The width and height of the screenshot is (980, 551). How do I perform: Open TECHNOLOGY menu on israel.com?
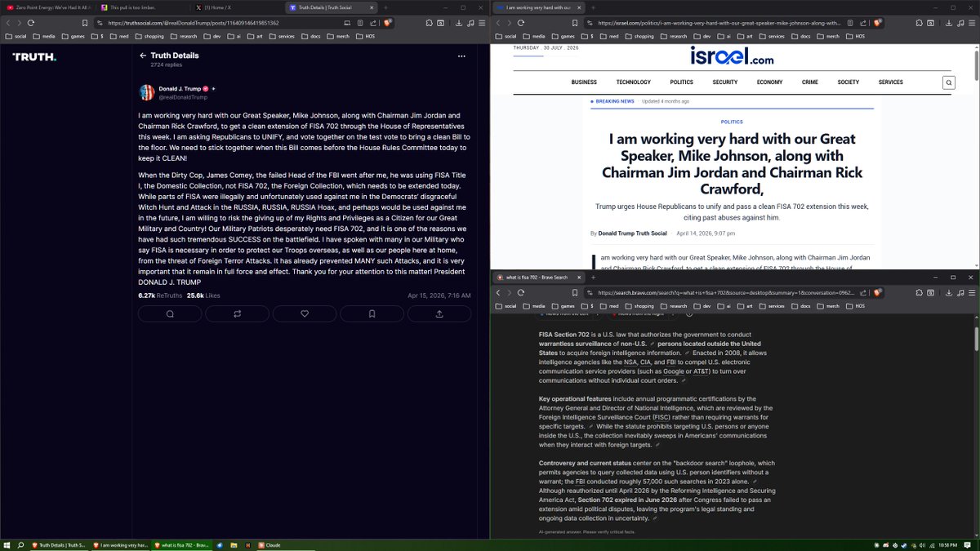click(x=634, y=82)
